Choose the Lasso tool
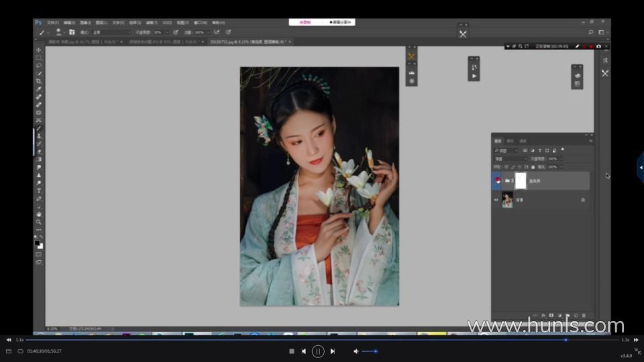 click(39, 66)
